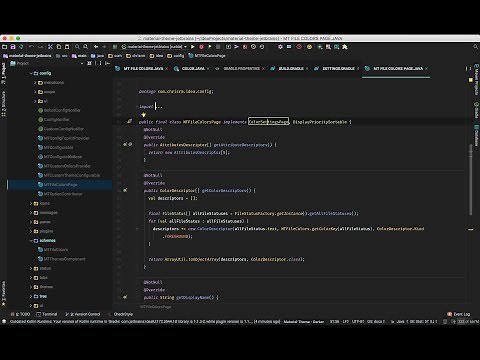Click the Open folder toolbar icon
This screenshot has width=480, height=360.
click(x=5, y=47)
